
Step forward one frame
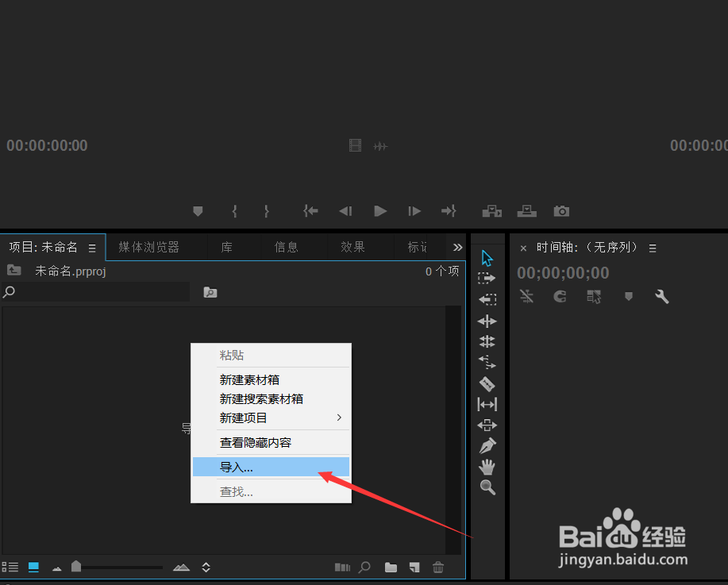414,211
